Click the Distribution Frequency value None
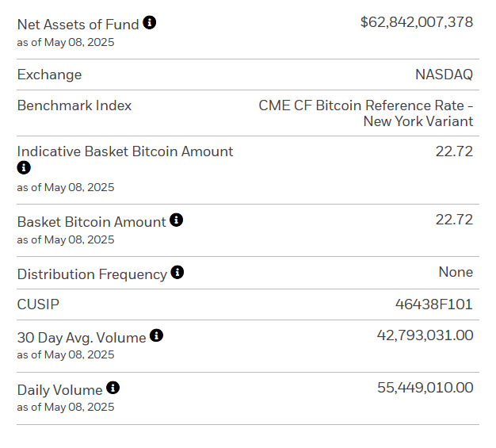 (456, 272)
